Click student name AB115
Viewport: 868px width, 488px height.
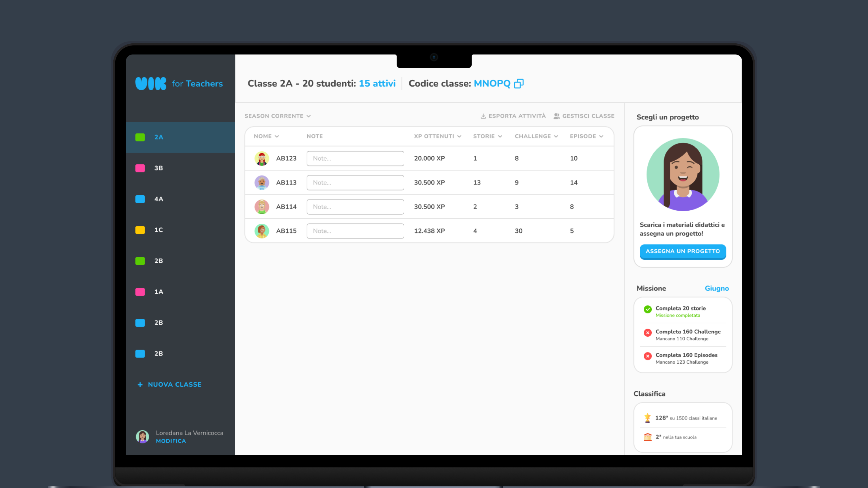pyautogui.click(x=287, y=231)
